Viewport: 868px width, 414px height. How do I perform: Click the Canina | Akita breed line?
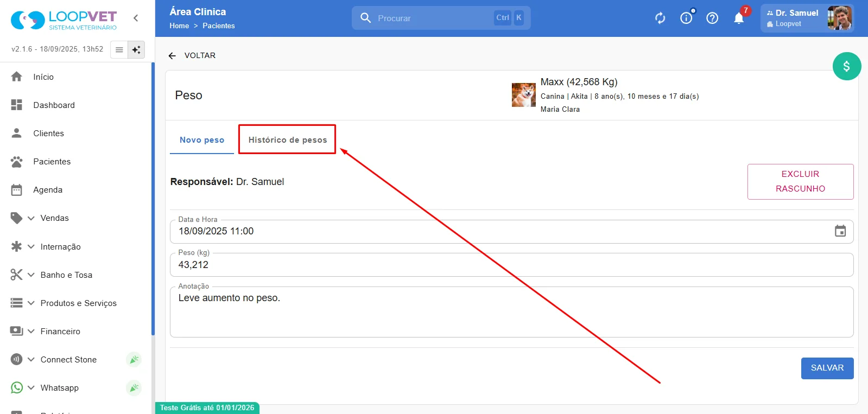point(619,96)
